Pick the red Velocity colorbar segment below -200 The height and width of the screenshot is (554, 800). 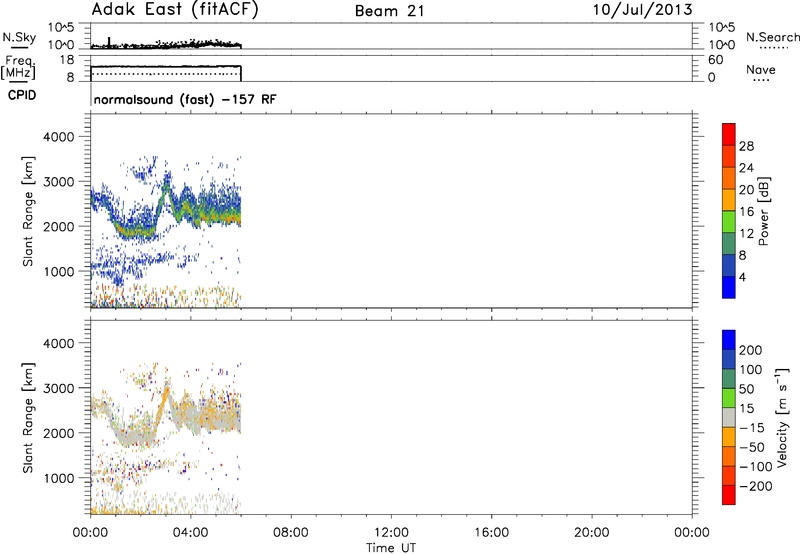729,495
